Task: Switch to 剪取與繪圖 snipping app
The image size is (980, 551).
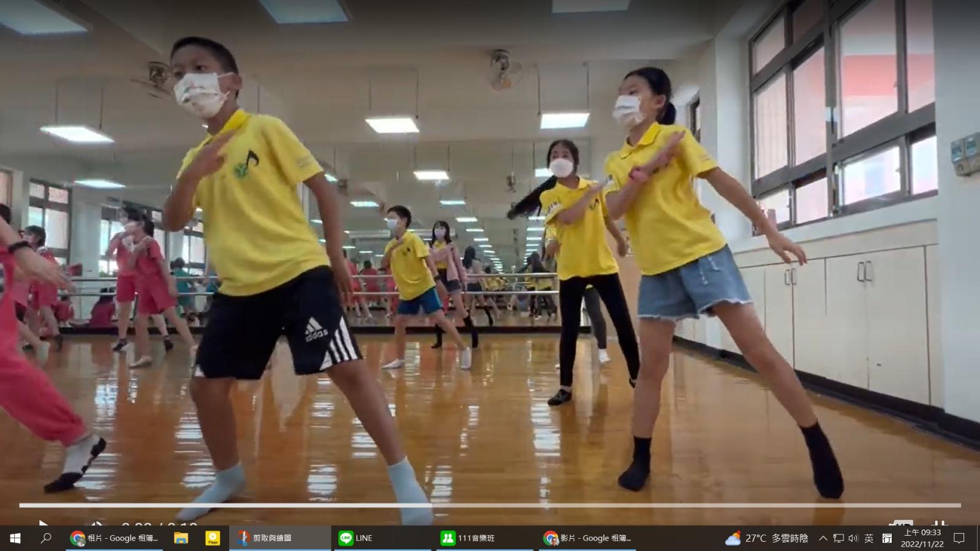Action: [280, 538]
